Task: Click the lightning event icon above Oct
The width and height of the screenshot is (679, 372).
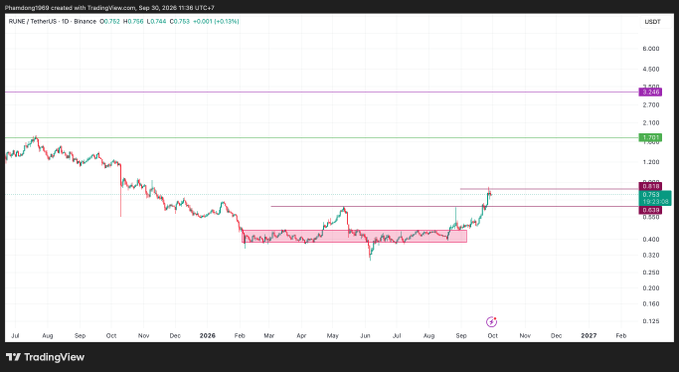Action: tap(491, 322)
